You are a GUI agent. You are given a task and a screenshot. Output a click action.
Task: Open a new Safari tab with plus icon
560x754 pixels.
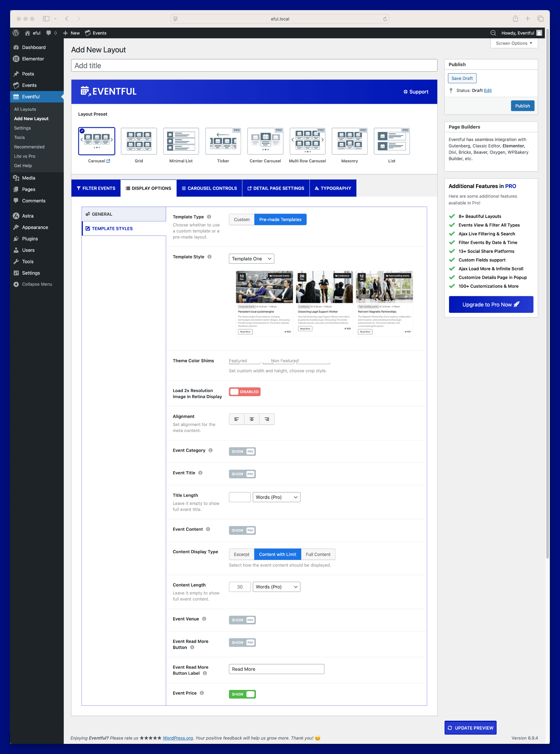527,19
